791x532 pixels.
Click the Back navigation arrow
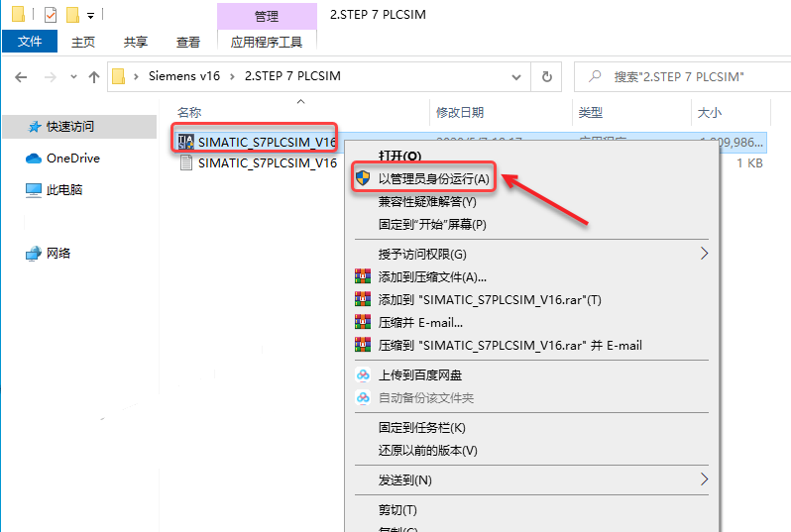click(21, 77)
